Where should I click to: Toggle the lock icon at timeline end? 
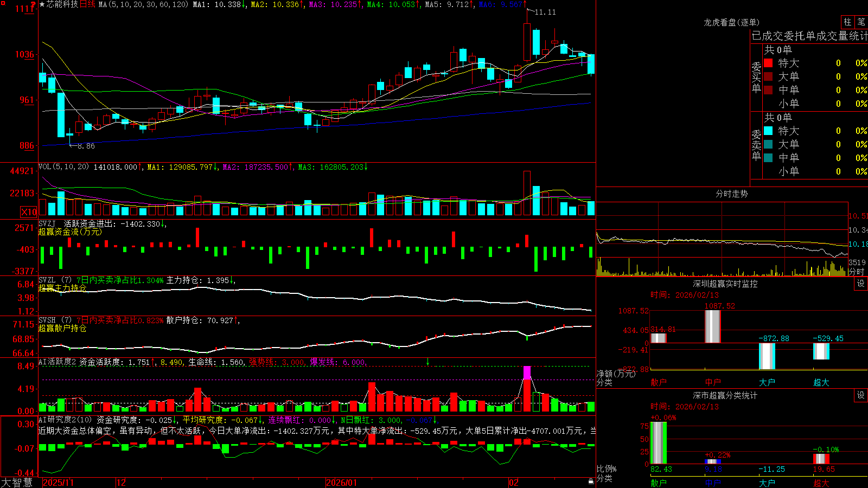(591, 481)
